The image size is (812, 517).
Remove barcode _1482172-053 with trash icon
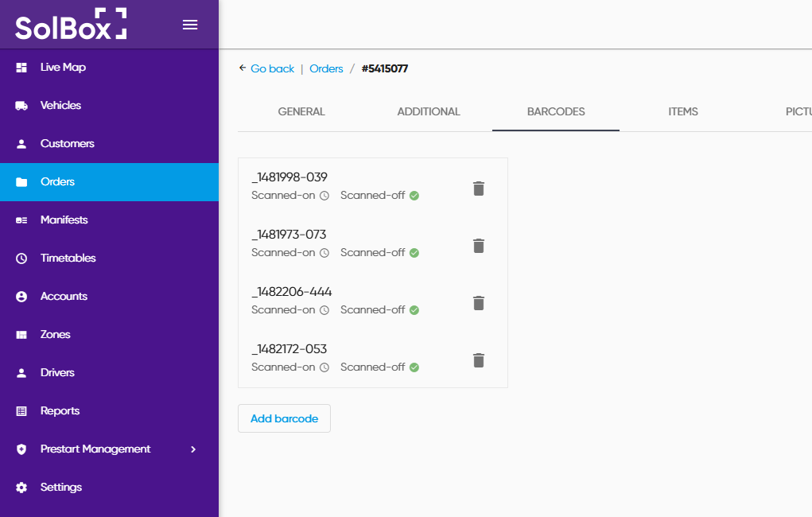tap(478, 360)
